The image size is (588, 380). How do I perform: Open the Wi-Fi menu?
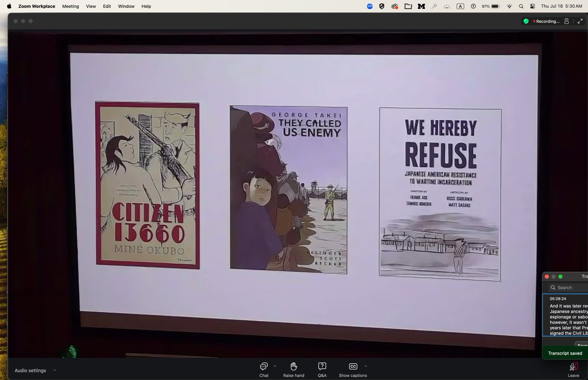tap(509, 6)
